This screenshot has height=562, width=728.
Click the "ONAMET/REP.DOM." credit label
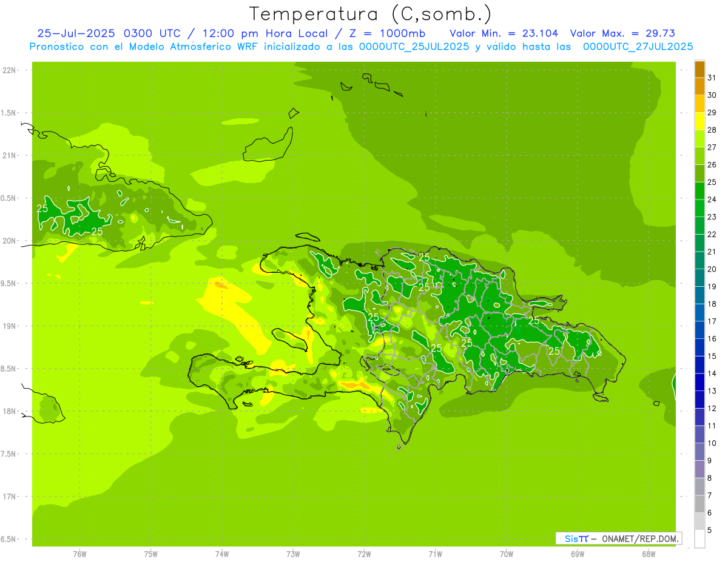[x=641, y=538]
